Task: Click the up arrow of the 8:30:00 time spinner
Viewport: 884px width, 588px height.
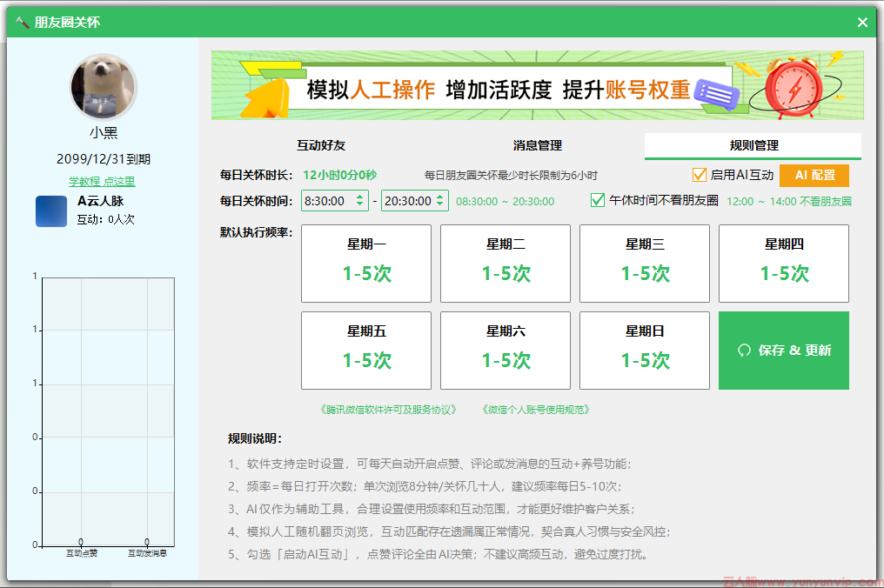Action: point(359,197)
